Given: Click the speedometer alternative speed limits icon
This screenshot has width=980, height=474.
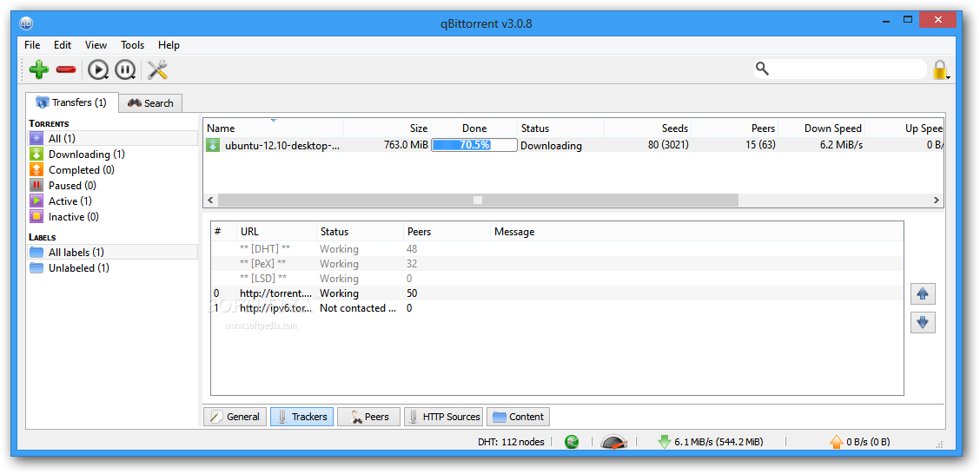Looking at the screenshot, I should 613,442.
